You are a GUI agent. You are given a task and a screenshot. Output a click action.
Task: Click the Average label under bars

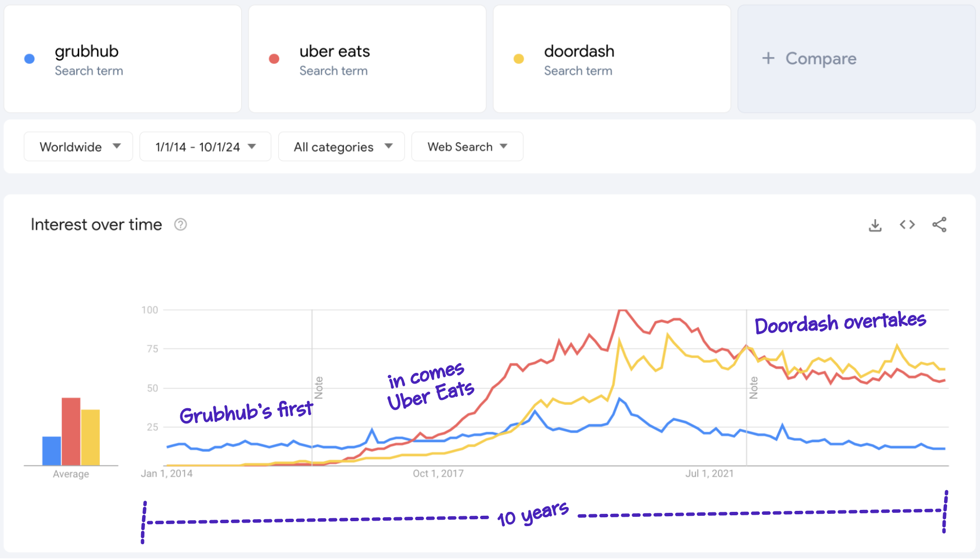[71, 474]
